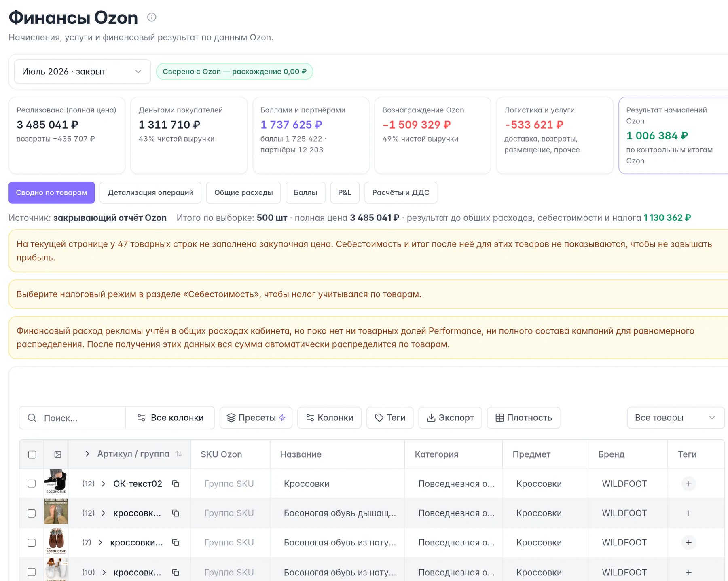Click the Колонки sliders icon
The width and height of the screenshot is (728, 581).
click(x=310, y=418)
